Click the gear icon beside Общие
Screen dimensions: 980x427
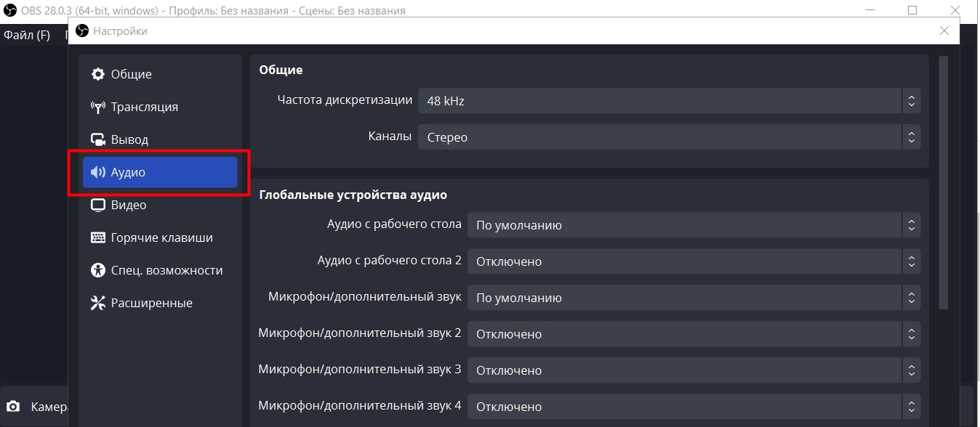click(x=98, y=75)
